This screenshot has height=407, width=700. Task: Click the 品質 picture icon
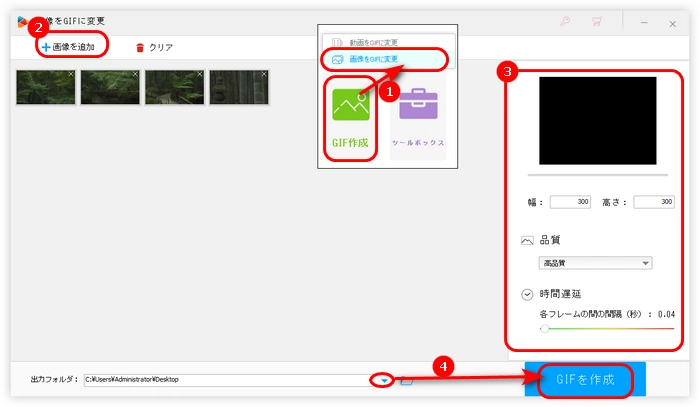click(527, 241)
